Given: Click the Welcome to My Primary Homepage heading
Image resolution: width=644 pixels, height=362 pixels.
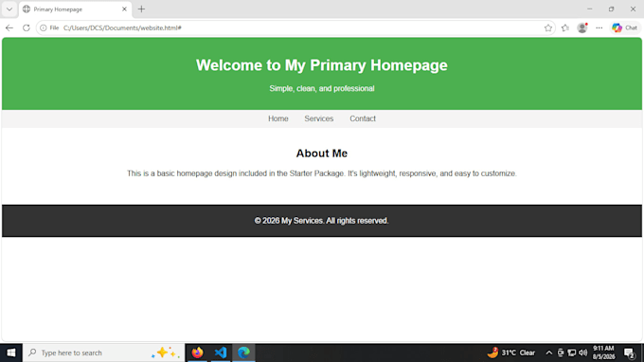Looking at the screenshot, I should 322,65.
